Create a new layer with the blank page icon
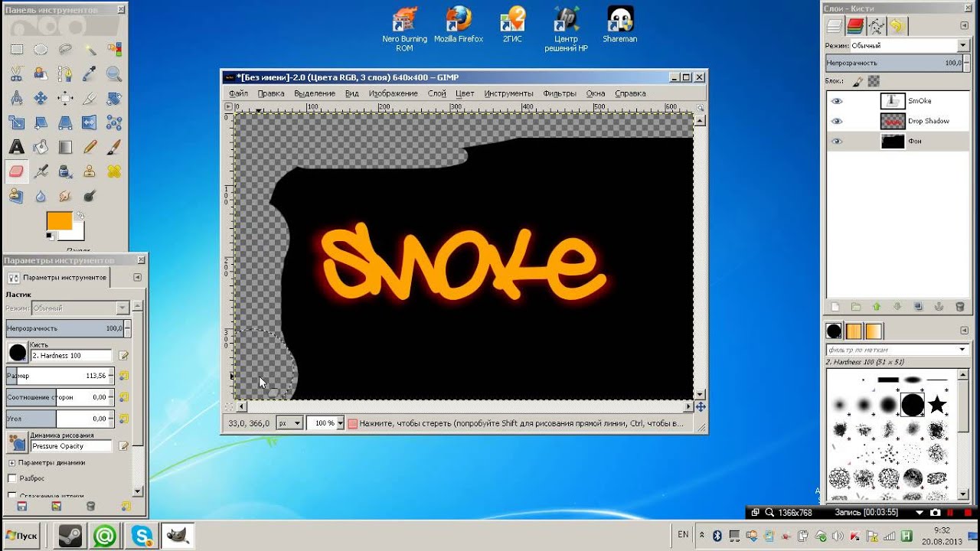The height and width of the screenshot is (551, 980). pyautogui.click(x=835, y=307)
